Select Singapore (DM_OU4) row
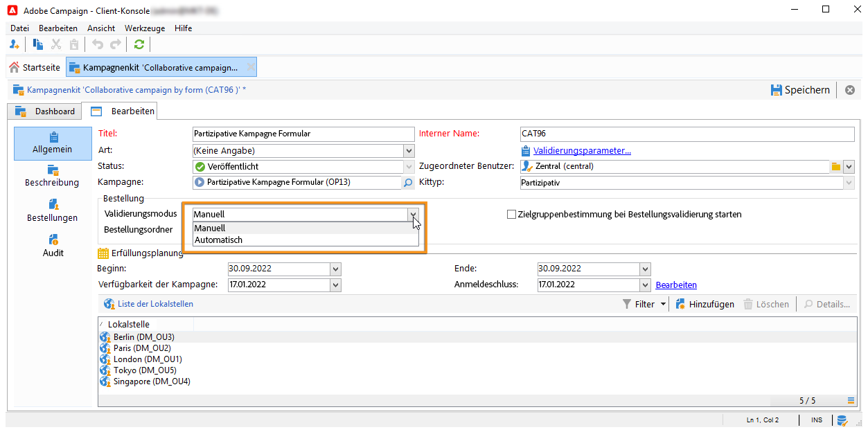This screenshot has height=432, width=868. (x=477, y=381)
